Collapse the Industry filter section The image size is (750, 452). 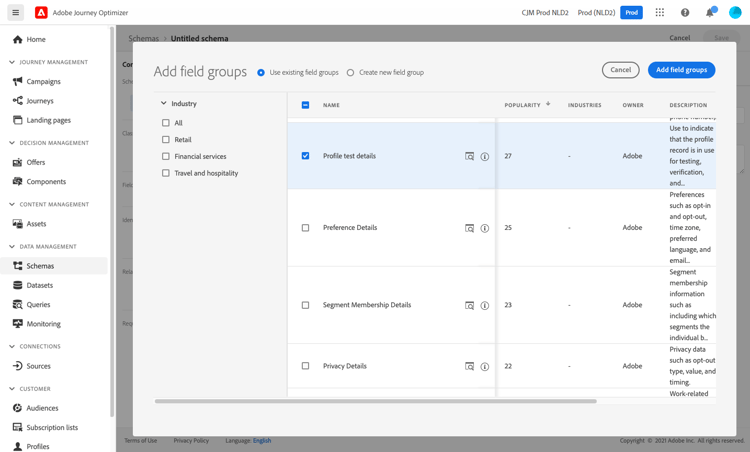[x=164, y=103]
